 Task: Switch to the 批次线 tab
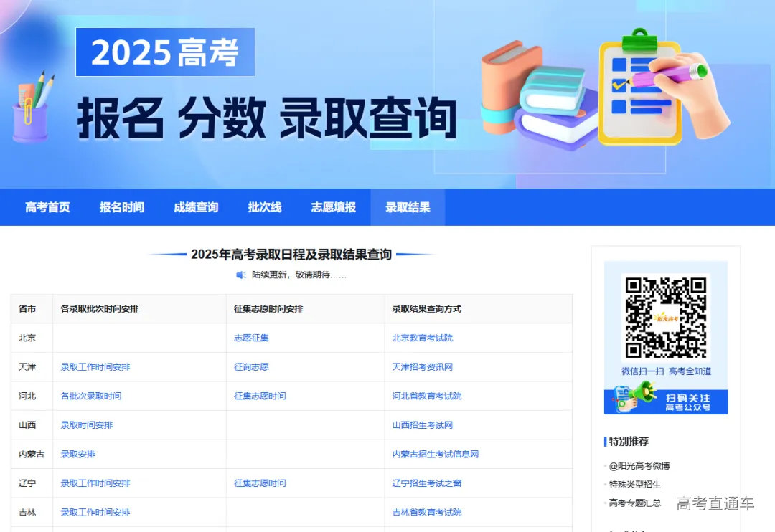pyautogui.click(x=264, y=207)
